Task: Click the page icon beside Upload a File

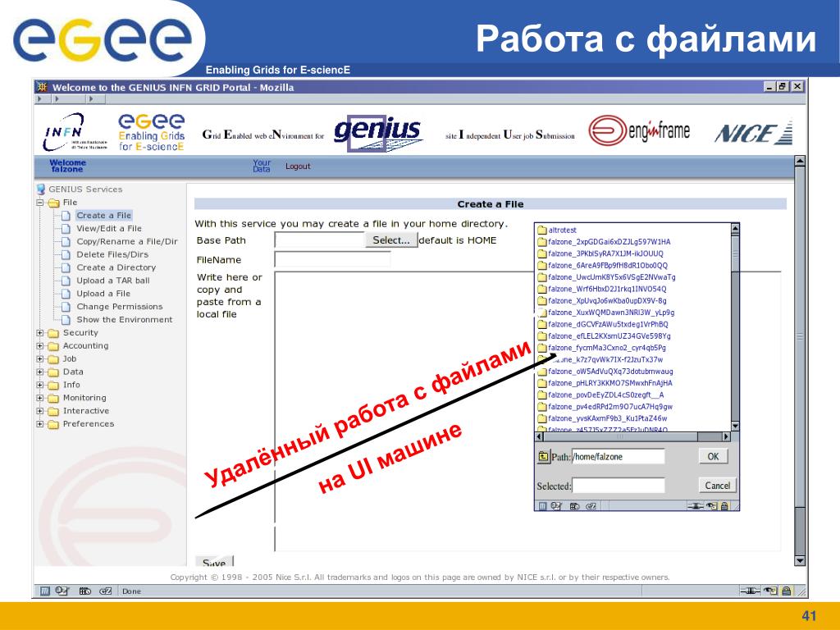Action: coord(66,294)
